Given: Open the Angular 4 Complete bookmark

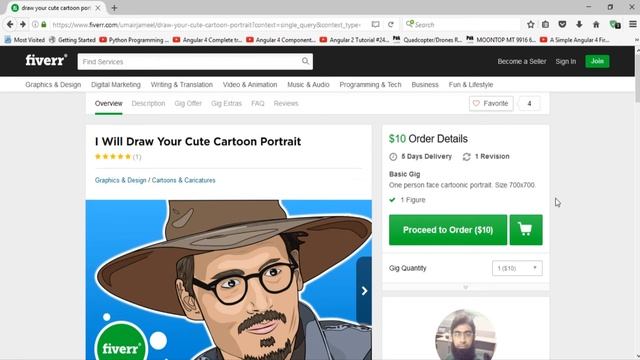Looking at the screenshot, I should pos(207,40).
